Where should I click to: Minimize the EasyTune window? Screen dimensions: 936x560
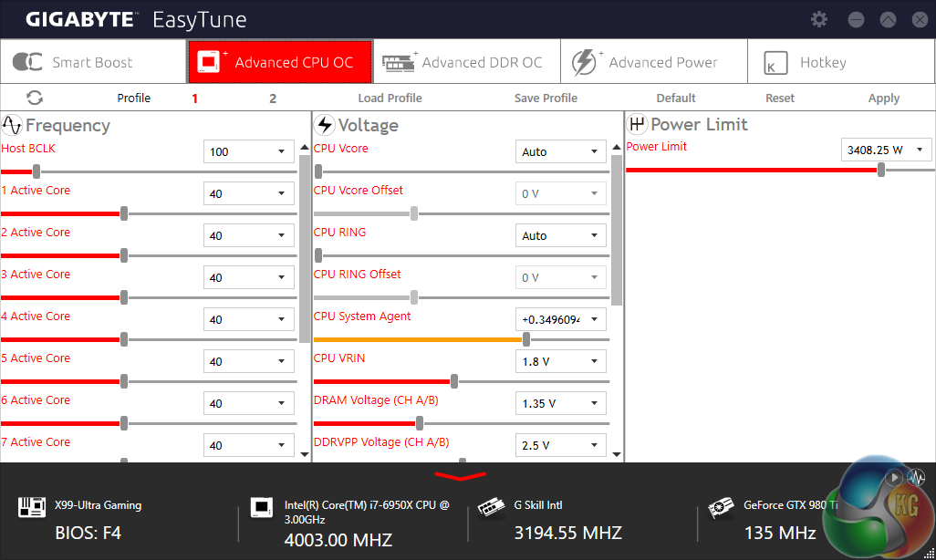click(856, 20)
